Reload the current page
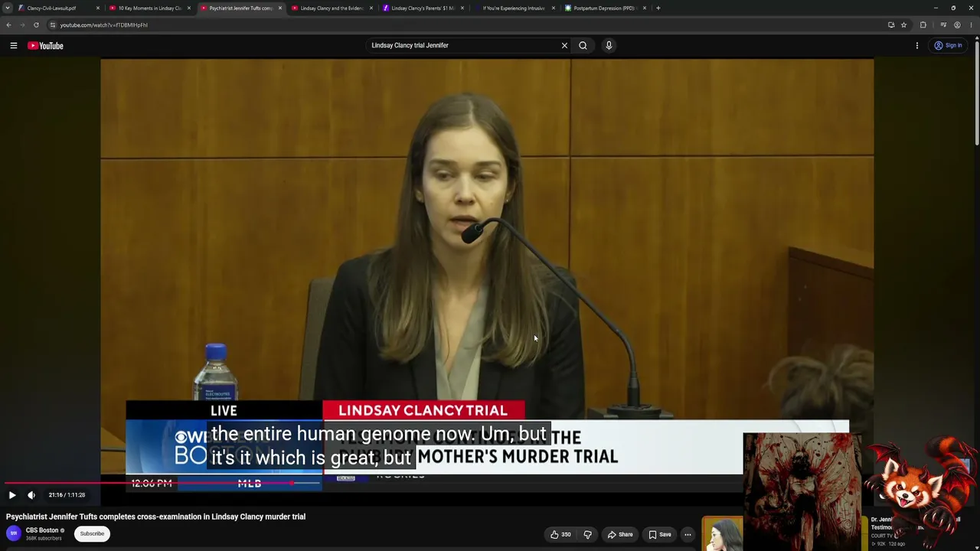The width and height of the screenshot is (980, 551). coord(36,25)
